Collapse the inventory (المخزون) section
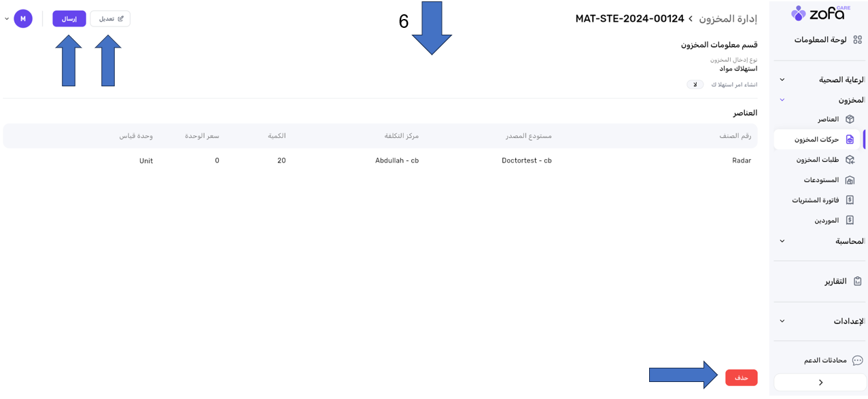 coord(782,100)
